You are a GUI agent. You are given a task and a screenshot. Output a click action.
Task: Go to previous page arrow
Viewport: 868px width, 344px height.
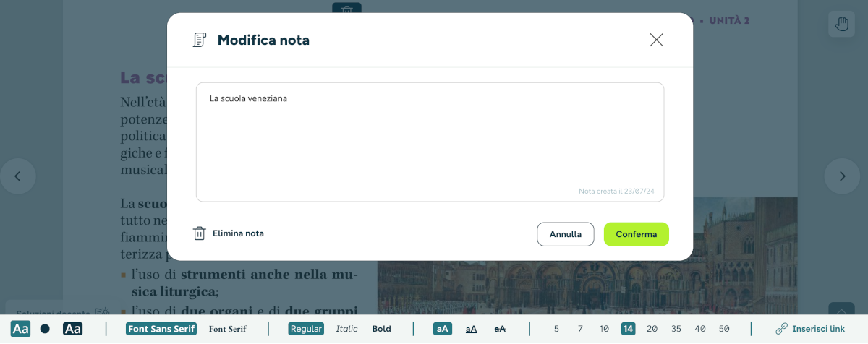coord(18,176)
